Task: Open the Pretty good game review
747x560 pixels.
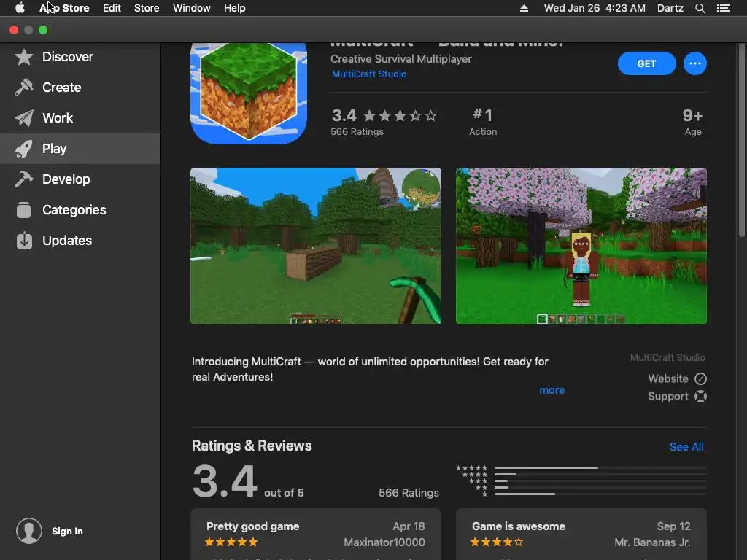Action: tap(316, 534)
